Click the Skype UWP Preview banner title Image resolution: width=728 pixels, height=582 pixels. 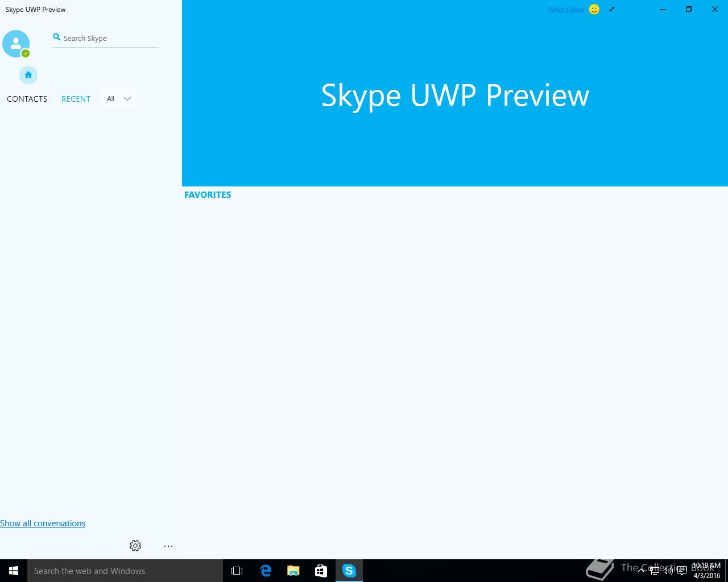click(x=455, y=95)
